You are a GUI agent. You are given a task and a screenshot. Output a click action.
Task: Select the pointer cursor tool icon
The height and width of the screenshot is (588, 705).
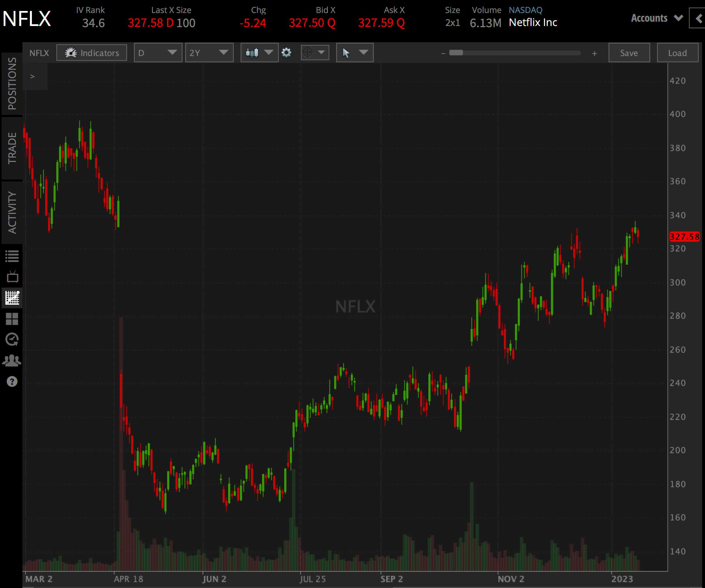coord(346,53)
